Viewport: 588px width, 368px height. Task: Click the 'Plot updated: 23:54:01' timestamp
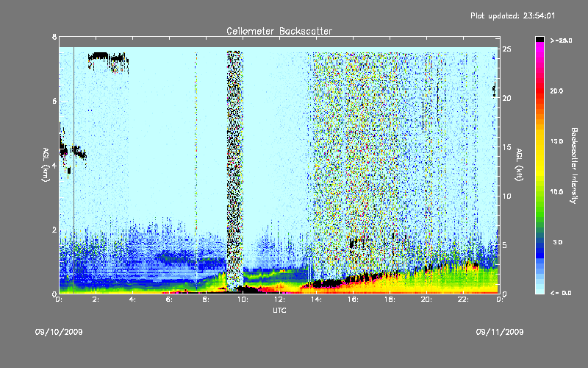click(512, 15)
